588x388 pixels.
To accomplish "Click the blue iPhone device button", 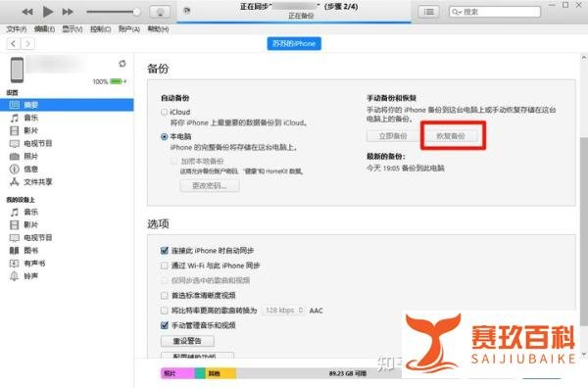I will click(294, 43).
